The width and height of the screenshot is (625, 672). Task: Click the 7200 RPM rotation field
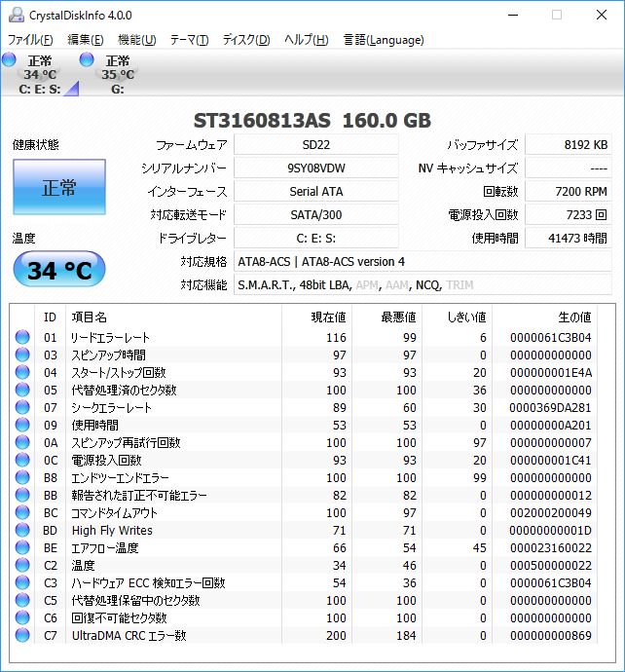[x=568, y=192]
